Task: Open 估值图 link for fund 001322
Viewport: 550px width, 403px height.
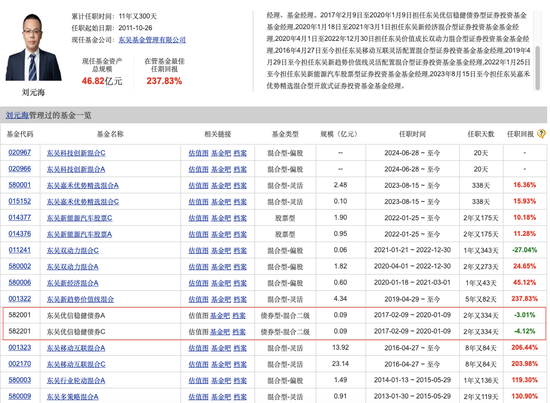Action: coord(199,299)
